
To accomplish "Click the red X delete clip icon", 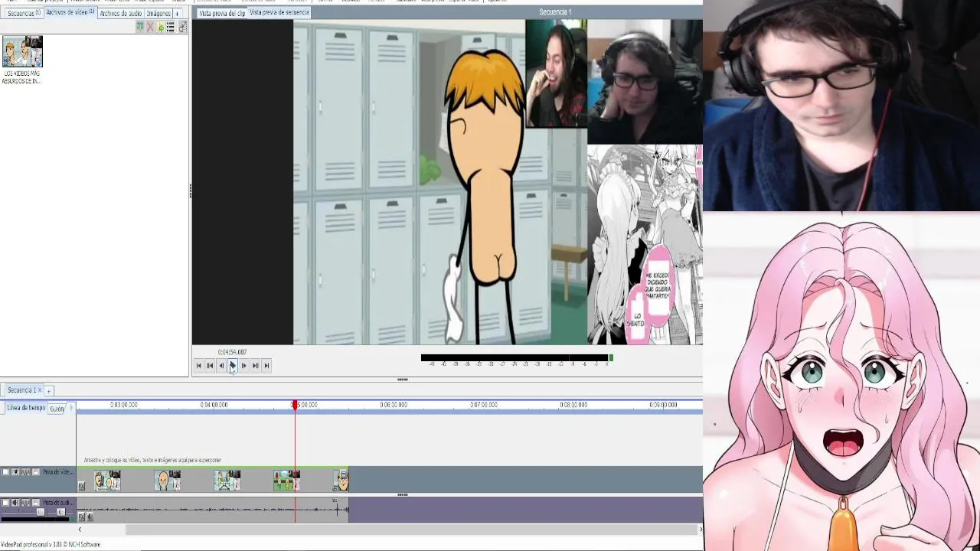I will tap(150, 27).
